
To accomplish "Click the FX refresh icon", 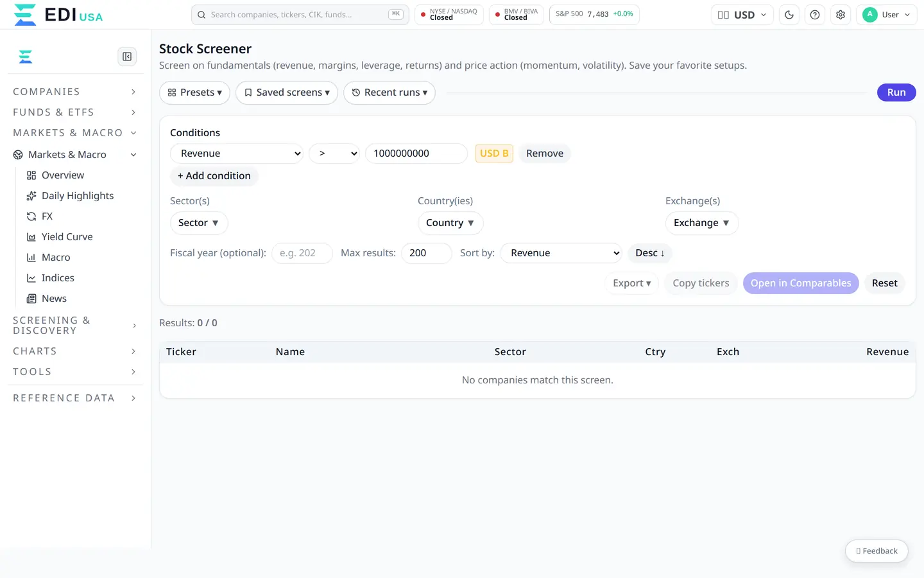I will [31, 216].
